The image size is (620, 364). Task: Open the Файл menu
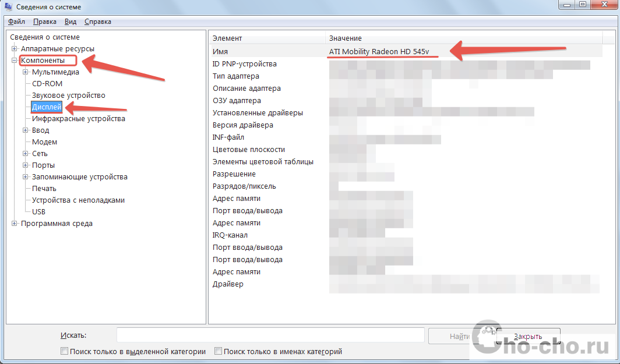click(16, 22)
